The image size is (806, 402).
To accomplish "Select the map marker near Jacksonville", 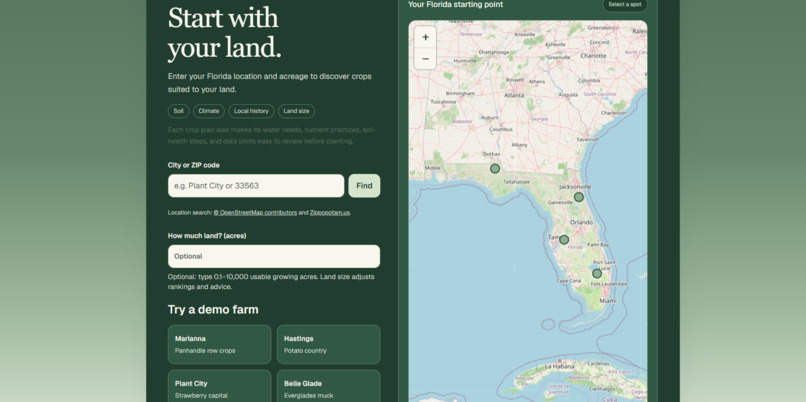I will pos(579,197).
